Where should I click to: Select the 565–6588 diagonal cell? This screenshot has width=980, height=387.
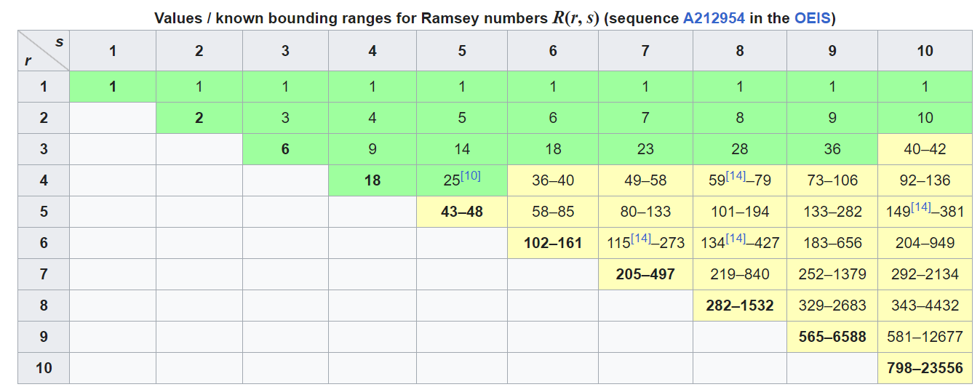coord(832,337)
